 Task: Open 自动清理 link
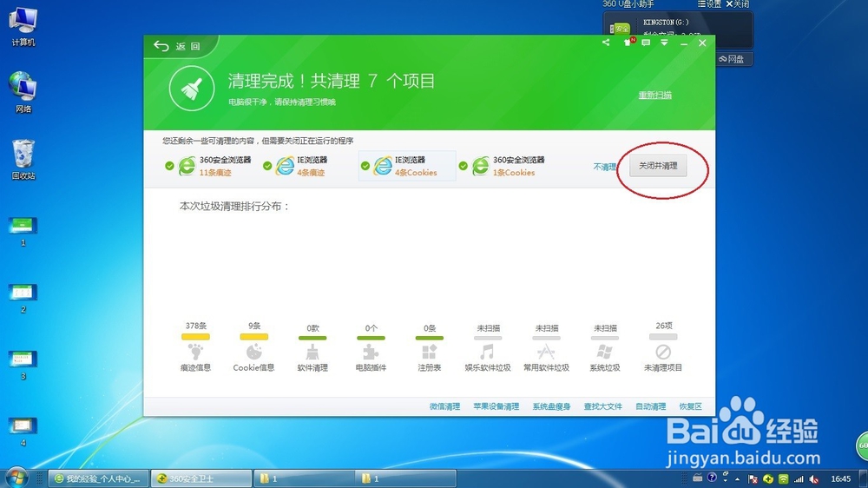[650, 406]
